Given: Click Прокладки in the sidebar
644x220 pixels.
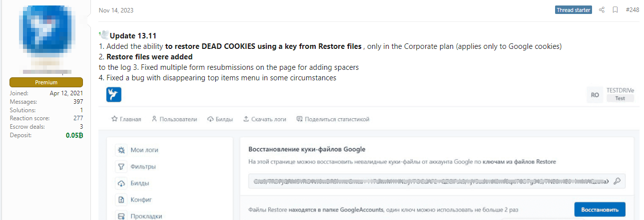Looking at the screenshot, I should coord(146,216).
